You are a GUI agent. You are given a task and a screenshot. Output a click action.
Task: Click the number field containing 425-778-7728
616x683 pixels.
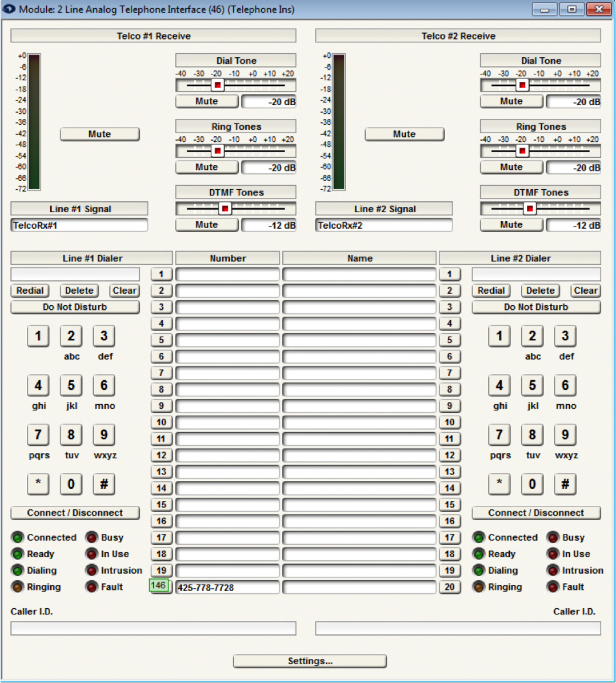tap(227, 587)
